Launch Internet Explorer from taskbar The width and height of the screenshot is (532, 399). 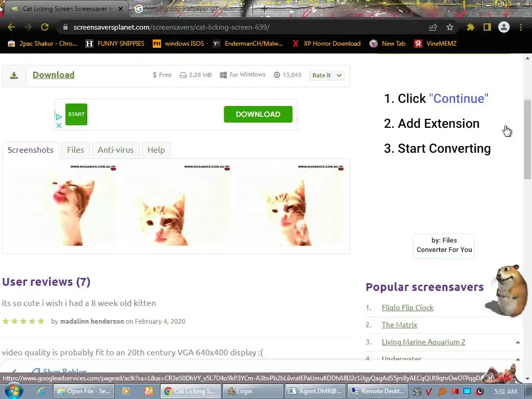coord(41,391)
